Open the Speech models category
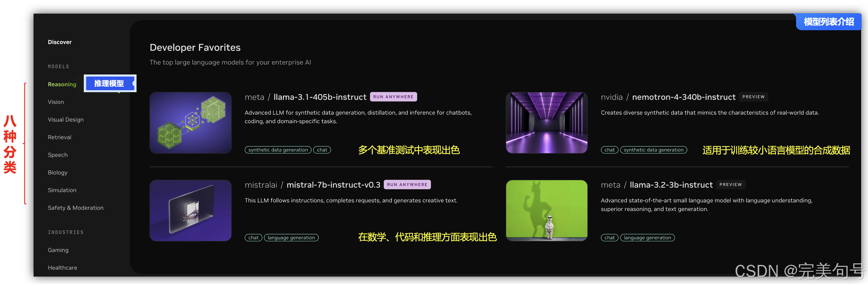 [x=57, y=155]
